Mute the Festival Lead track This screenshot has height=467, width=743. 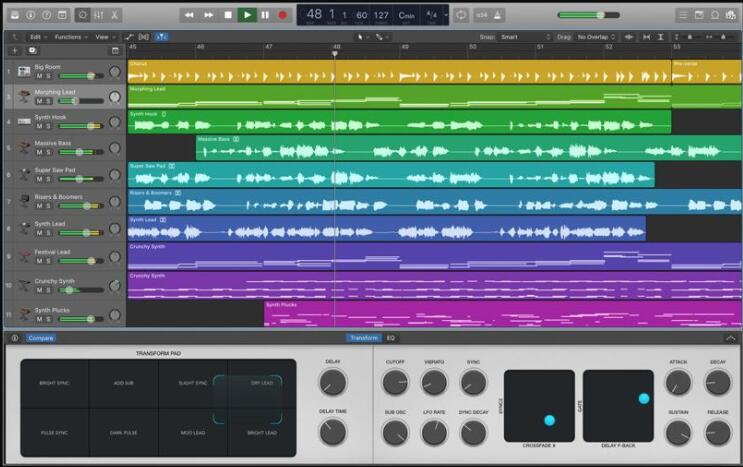pos(40,261)
